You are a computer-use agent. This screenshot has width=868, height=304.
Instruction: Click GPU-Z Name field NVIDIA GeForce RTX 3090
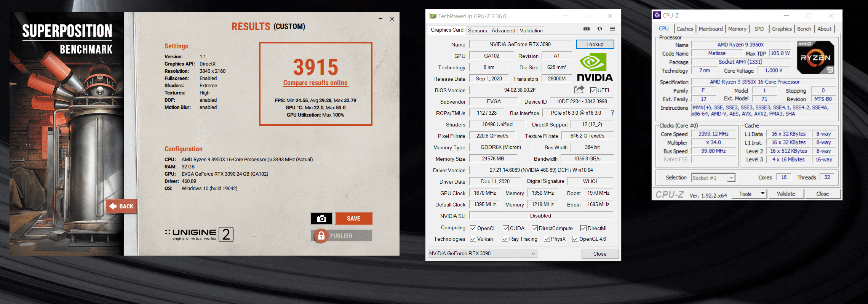[520, 44]
